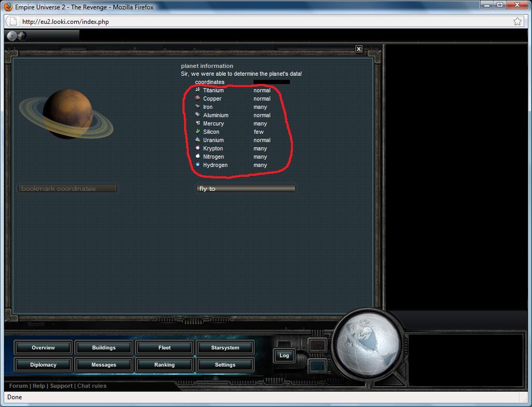Click the "Uranium" resource name
Viewport: 532px width, 407px height.
[214, 140]
